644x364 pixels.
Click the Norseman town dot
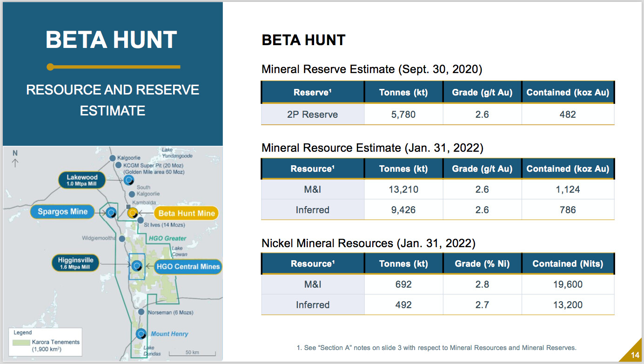(142, 312)
